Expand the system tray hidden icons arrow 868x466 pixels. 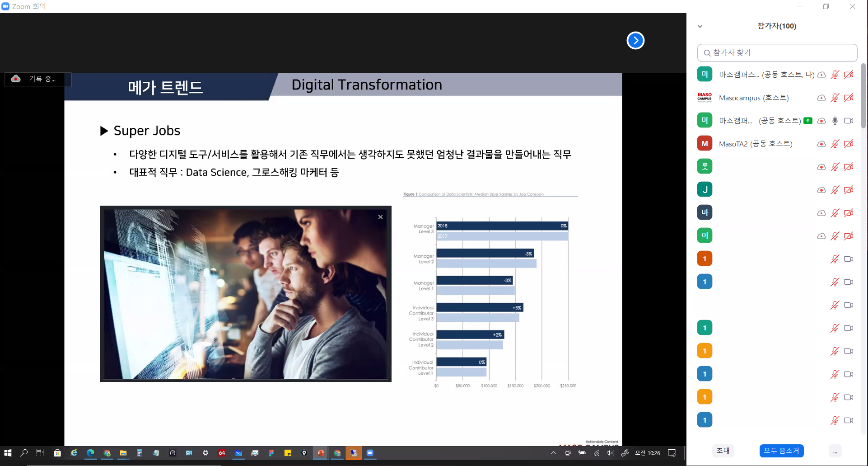click(x=553, y=453)
